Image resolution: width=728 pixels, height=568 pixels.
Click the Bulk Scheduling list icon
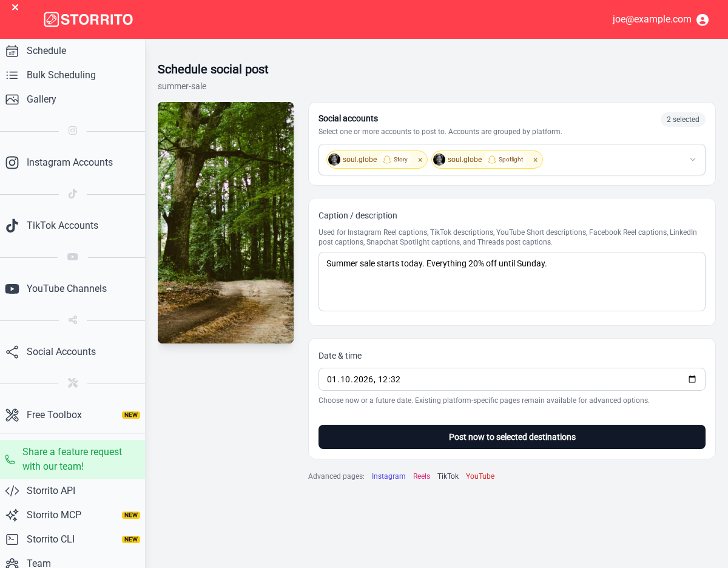12,75
